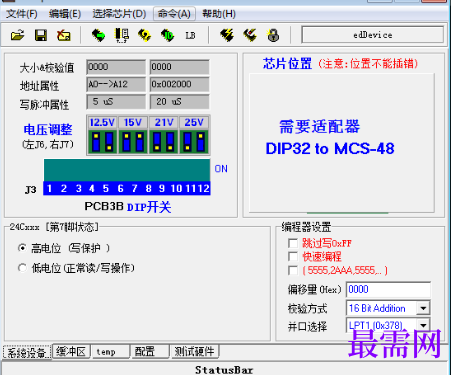Click the padlock chip protect icon
Screen dimensions: 460x375
coord(273,35)
